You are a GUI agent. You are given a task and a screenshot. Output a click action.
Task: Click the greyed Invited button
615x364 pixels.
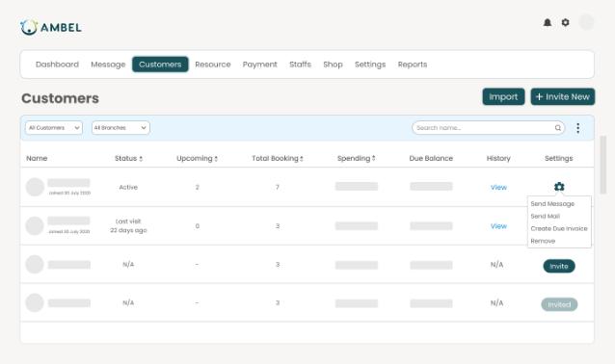coord(559,304)
